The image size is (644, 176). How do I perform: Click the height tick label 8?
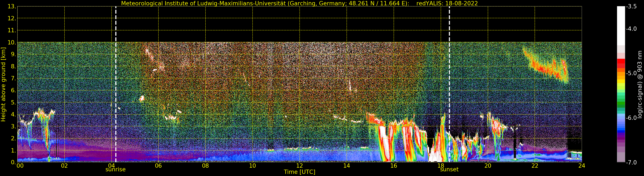(13, 66)
